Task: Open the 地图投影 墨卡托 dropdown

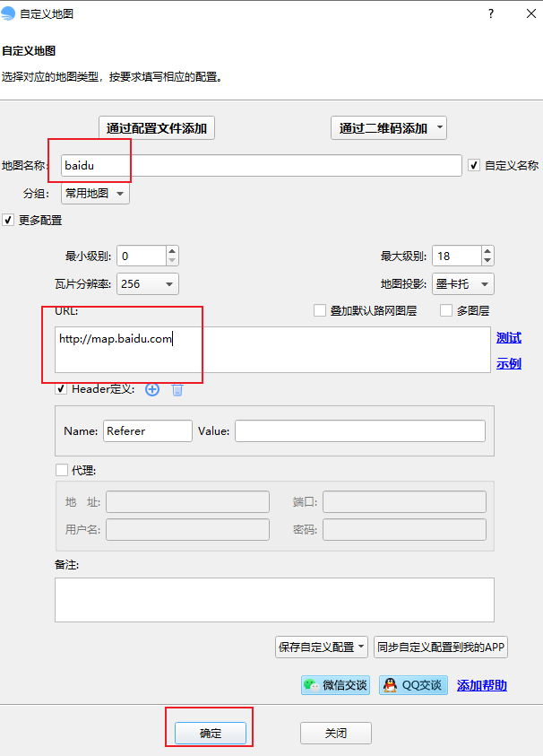Action: (463, 284)
